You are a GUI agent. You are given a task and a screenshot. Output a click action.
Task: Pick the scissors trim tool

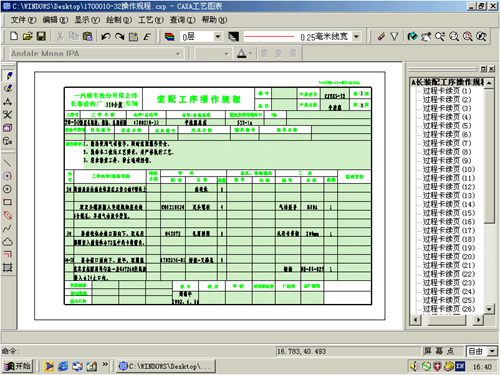[x=7, y=115]
